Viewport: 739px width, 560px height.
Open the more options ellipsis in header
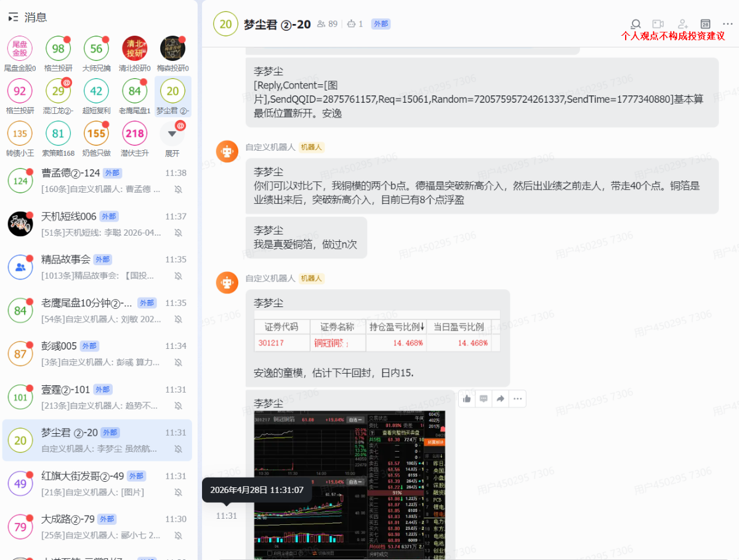(x=728, y=24)
